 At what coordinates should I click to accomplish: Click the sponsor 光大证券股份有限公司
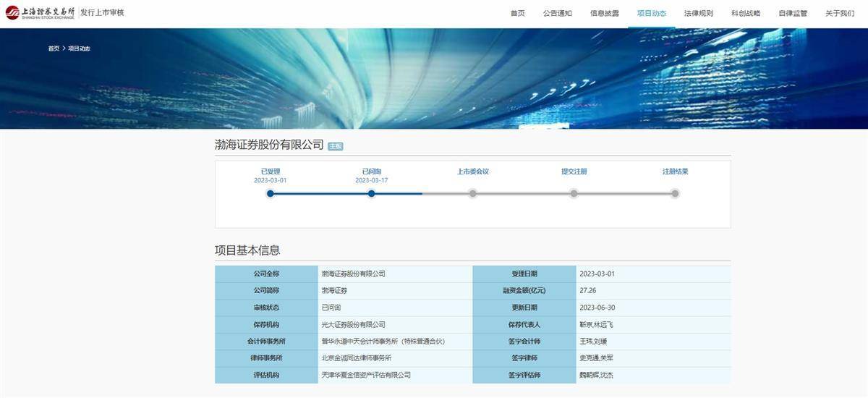point(353,325)
